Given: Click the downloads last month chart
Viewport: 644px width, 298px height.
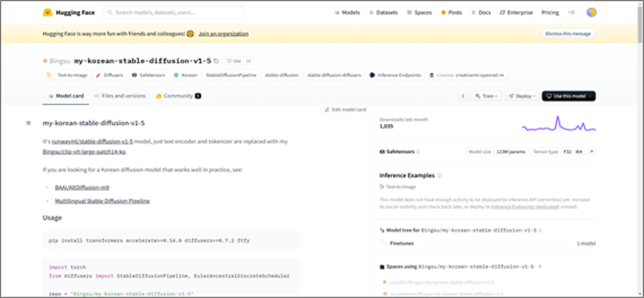Looking at the screenshot, I should coord(559,124).
